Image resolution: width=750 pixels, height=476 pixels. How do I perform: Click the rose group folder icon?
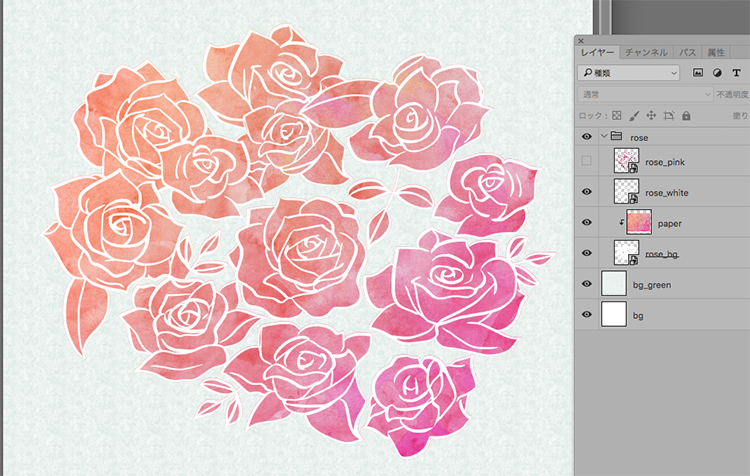pyautogui.click(x=617, y=136)
